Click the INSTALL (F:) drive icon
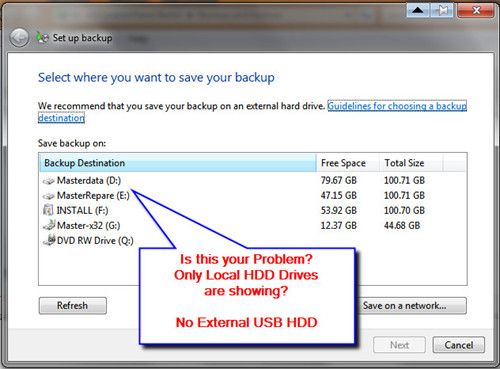Viewport: 500px width, 369px height. click(x=48, y=210)
